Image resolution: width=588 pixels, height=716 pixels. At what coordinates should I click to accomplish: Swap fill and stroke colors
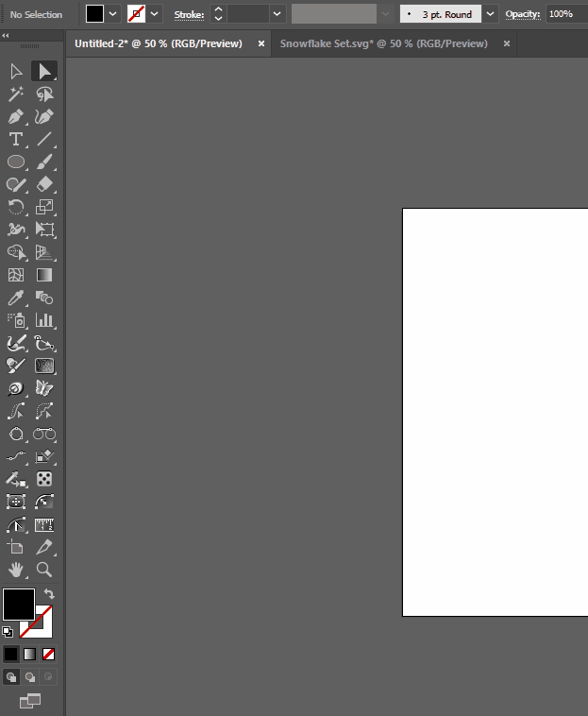pyautogui.click(x=49, y=594)
